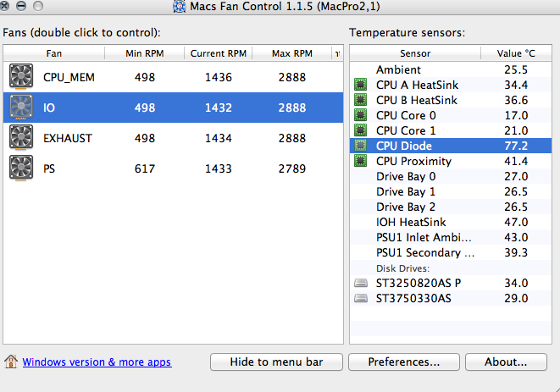Select the CPU Diode sensor name
Image resolution: width=560 pixels, height=392 pixels.
(x=404, y=146)
